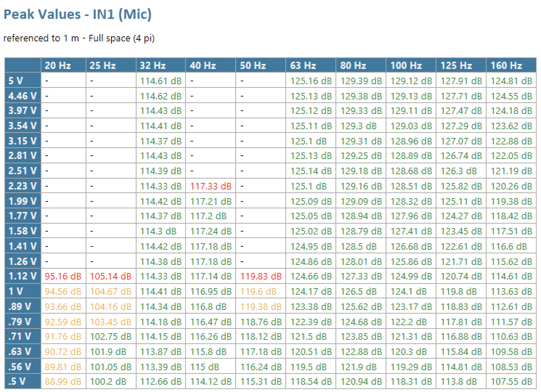Click the red 105.14 dB cell
541x392 pixels.
111,277
